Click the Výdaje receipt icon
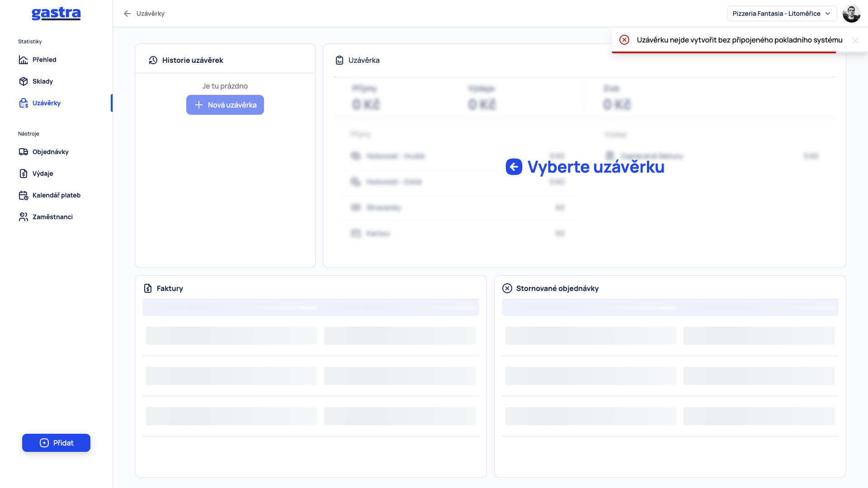This screenshot has height=488, width=868. (24, 174)
